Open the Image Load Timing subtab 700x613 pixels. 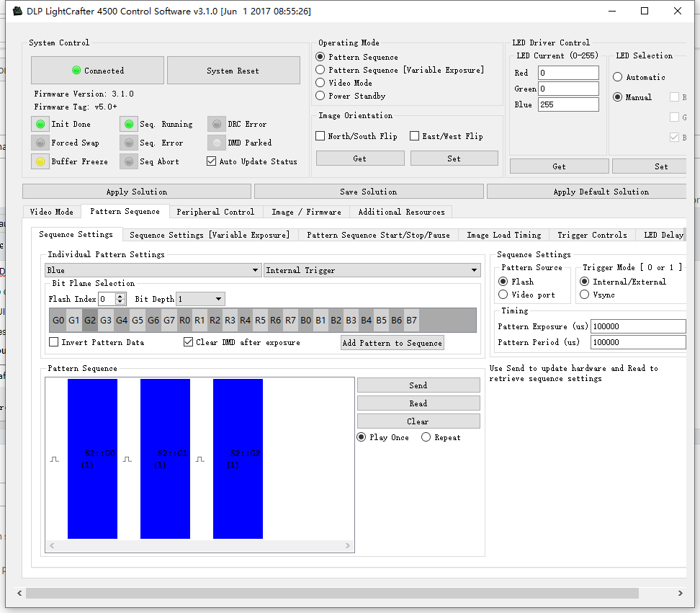pyautogui.click(x=504, y=235)
